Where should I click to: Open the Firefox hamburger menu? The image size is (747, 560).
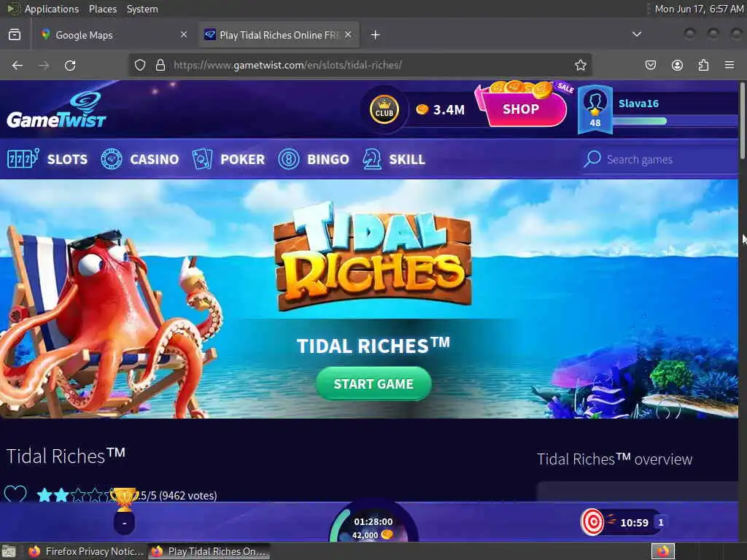pyautogui.click(x=729, y=65)
